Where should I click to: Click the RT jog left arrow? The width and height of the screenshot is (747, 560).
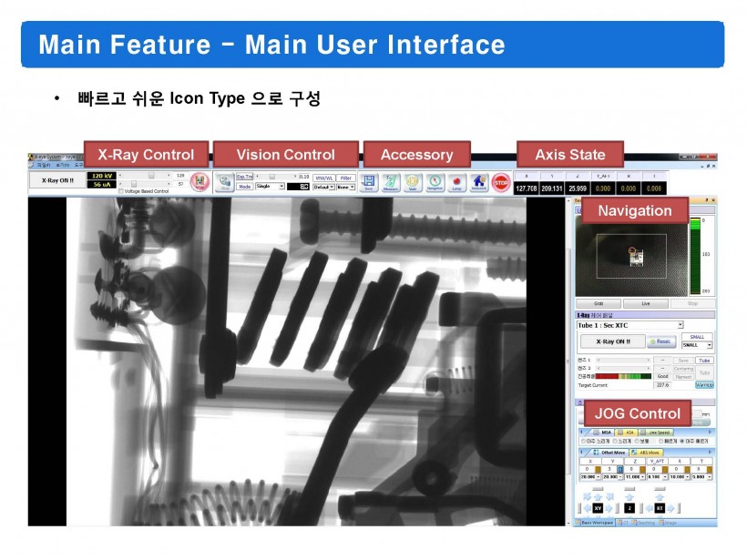[x=650, y=509]
